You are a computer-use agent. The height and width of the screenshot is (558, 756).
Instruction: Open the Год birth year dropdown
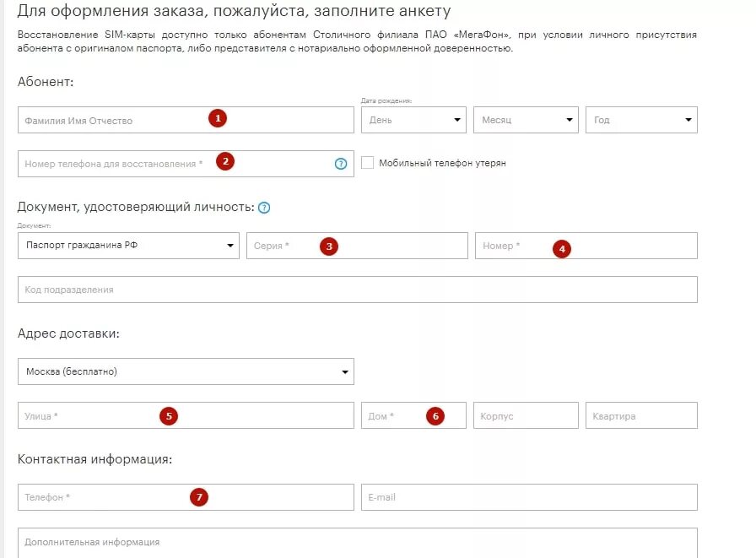(x=641, y=120)
